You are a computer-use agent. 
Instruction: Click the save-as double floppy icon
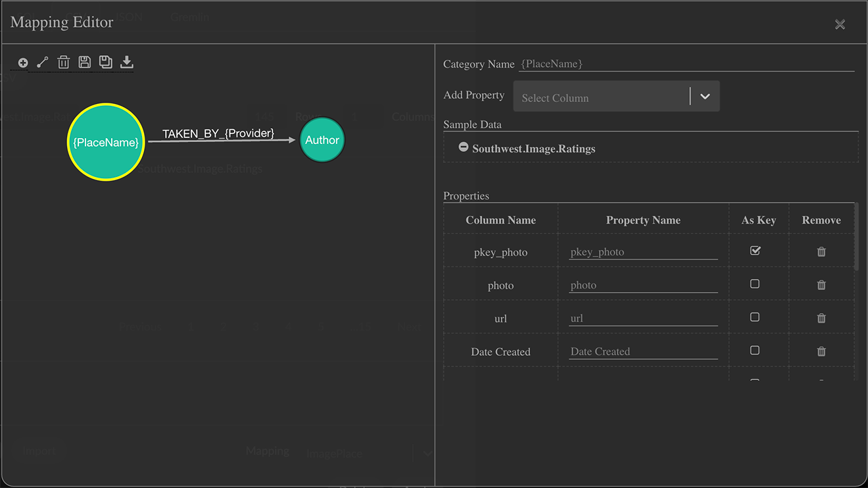click(105, 62)
